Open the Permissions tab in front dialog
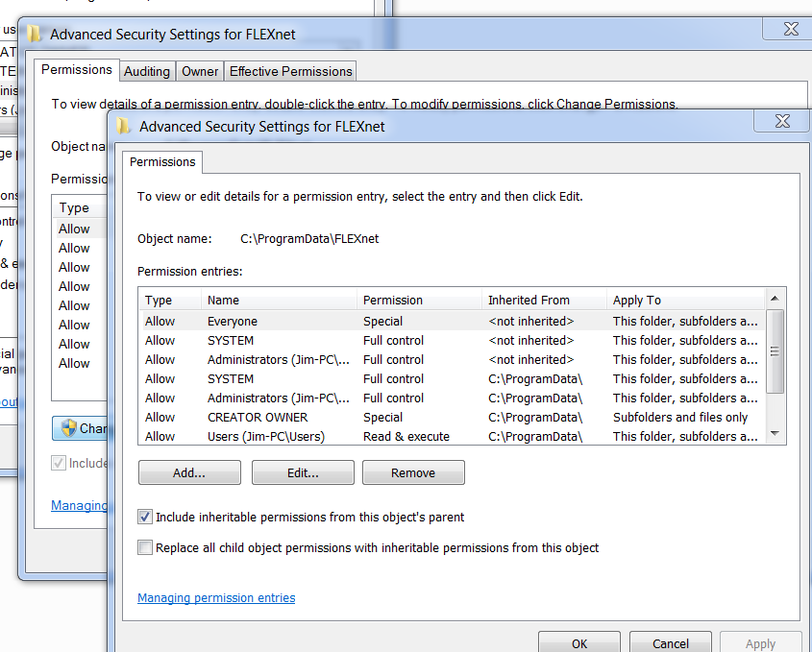The image size is (812, 652). pos(162,162)
